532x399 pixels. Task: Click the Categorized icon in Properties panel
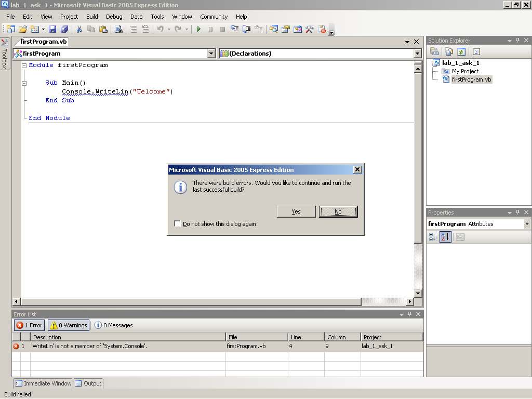(x=433, y=237)
